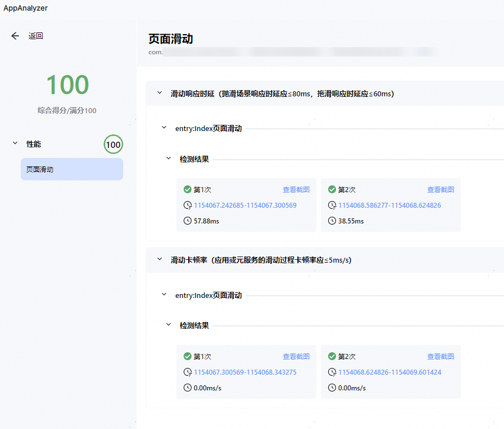
Task: Click the green check icon beside 第1次
Action: 188,189
